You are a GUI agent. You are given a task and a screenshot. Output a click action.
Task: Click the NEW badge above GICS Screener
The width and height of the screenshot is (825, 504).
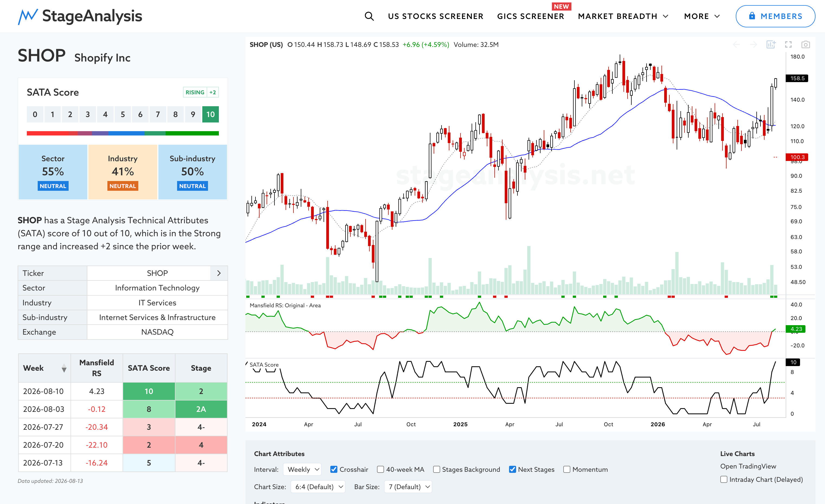[x=561, y=6]
